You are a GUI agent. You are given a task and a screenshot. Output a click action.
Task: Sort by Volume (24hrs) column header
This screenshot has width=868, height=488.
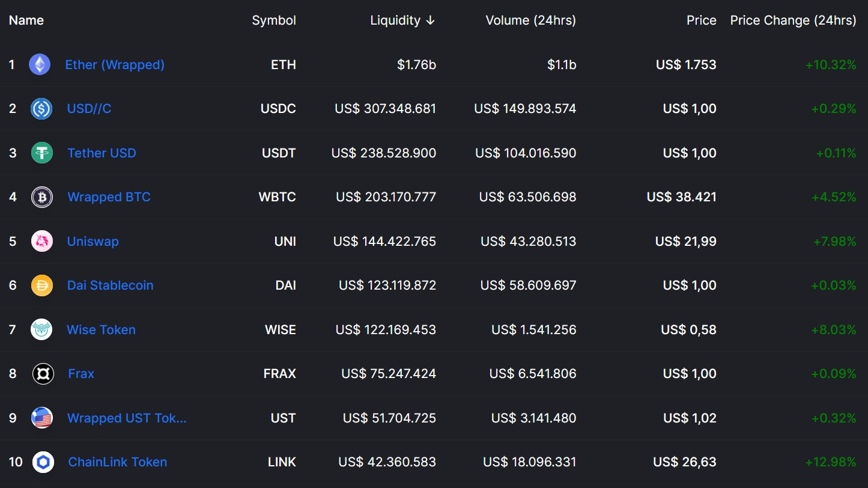pyautogui.click(x=530, y=20)
